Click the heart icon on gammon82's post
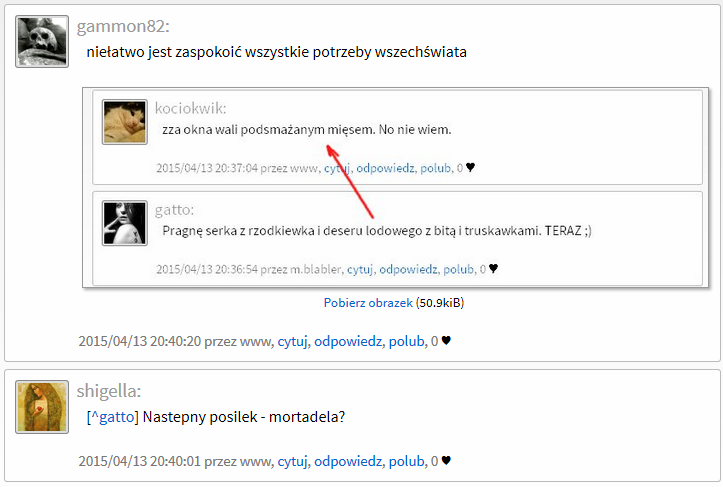 pos(446,341)
